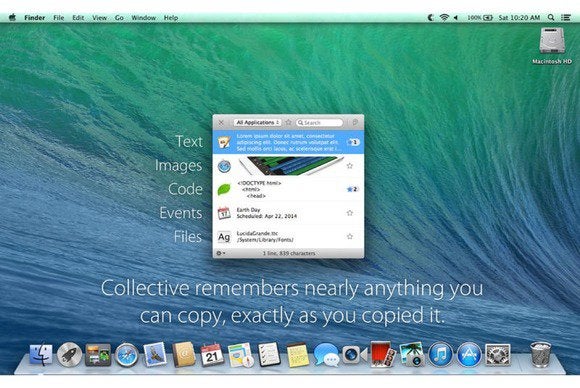Launch FaceTime camera icon in Dock
580x388 pixels.
(x=354, y=355)
